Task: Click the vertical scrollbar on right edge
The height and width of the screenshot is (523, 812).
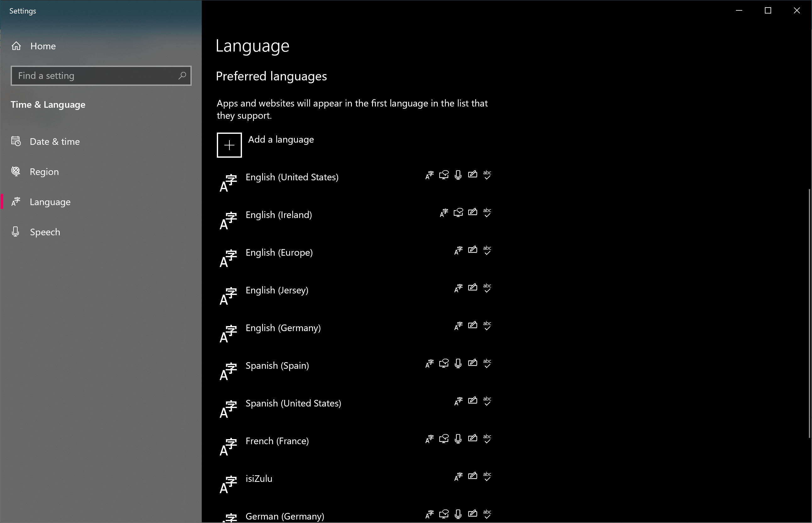Action: click(x=809, y=313)
